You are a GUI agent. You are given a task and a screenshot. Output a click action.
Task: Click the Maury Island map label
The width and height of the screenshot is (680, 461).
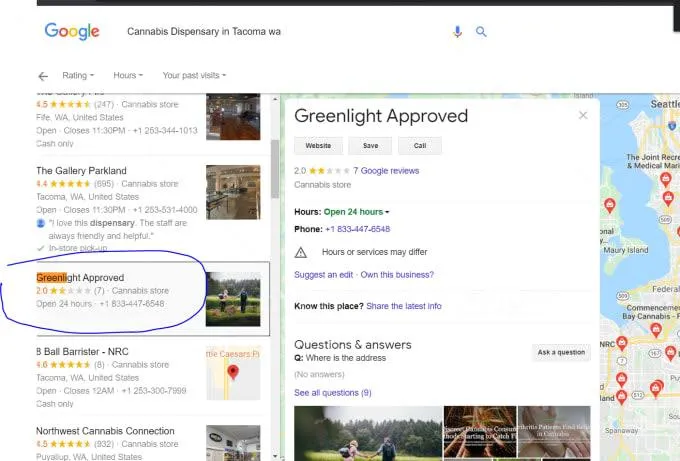coord(626,250)
